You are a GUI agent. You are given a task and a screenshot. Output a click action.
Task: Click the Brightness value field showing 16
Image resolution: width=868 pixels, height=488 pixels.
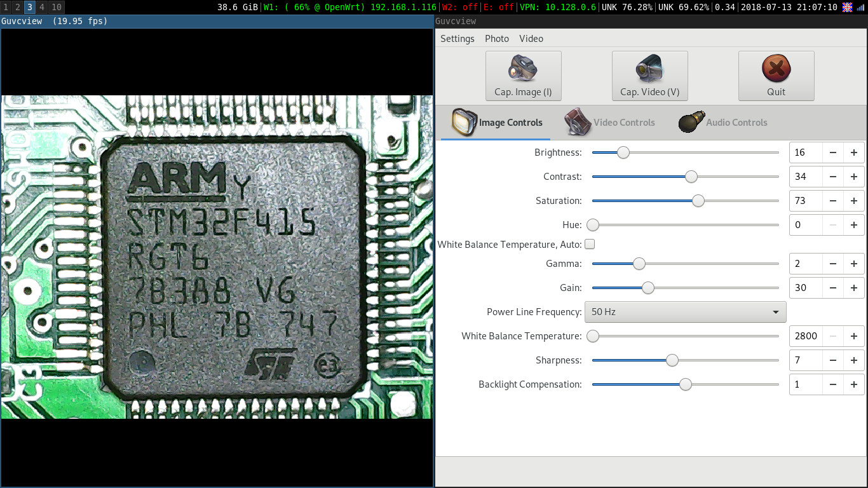(x=806, y=152)
